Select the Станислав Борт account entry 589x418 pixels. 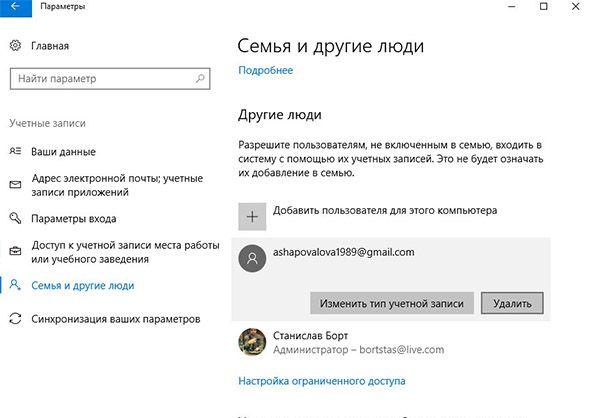391,342
